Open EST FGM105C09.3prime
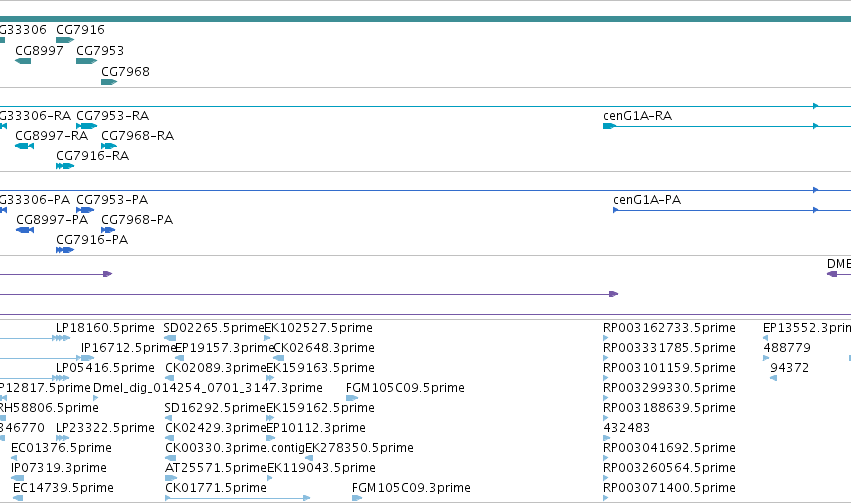Screen dimensions: 851x503 point(411,488)
